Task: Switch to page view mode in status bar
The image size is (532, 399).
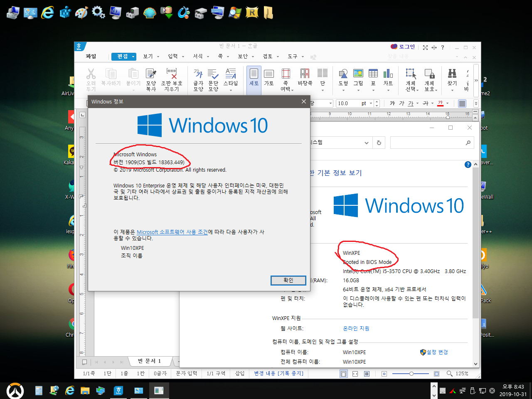Action: (x=343, y=374)
